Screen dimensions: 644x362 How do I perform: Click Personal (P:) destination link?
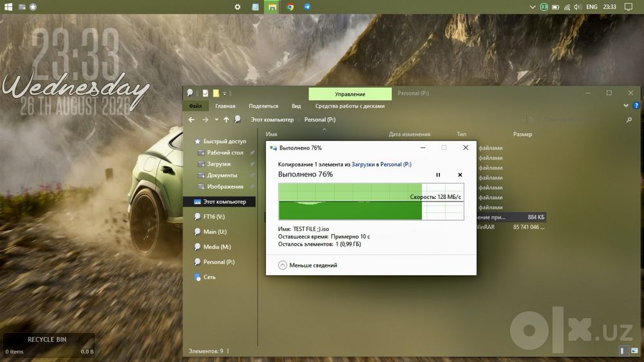click(x=396, y=164)
